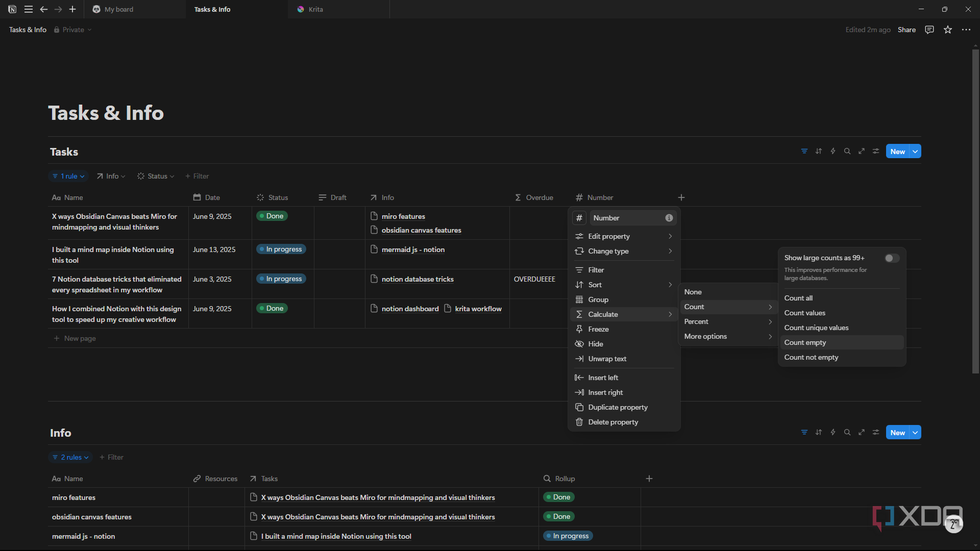
Task: Open the Tasks database sort icon
Action: (818, 151)
